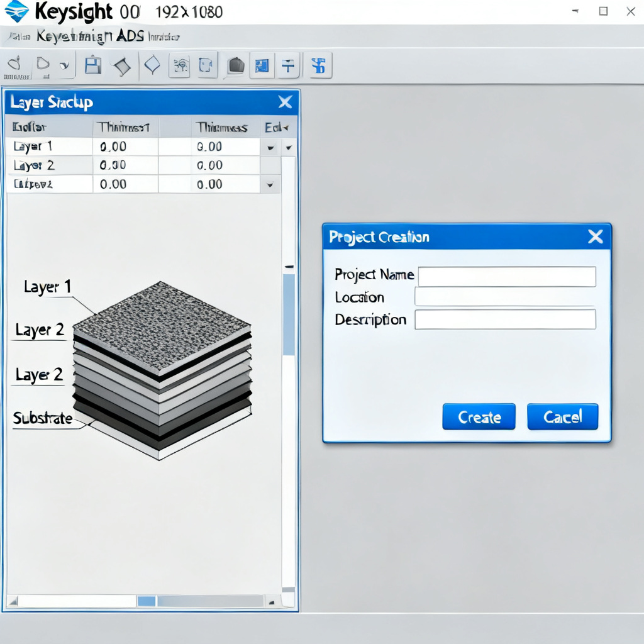The image size is (644, 644).
Task: Click the 3D layer stack illustration
Action: 162,370
